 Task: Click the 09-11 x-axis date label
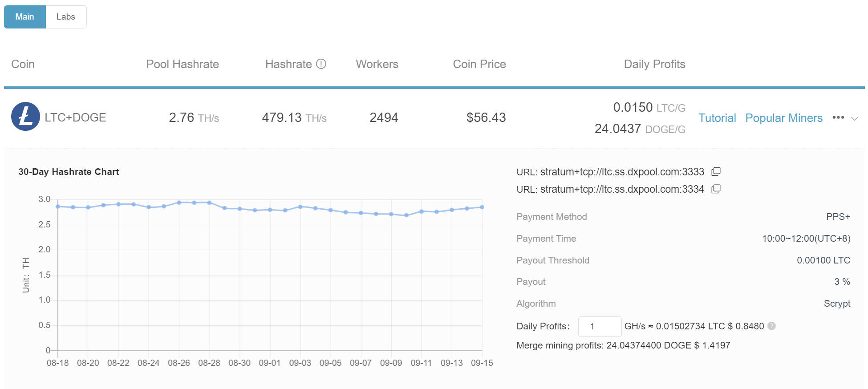[x=421, y=363]
